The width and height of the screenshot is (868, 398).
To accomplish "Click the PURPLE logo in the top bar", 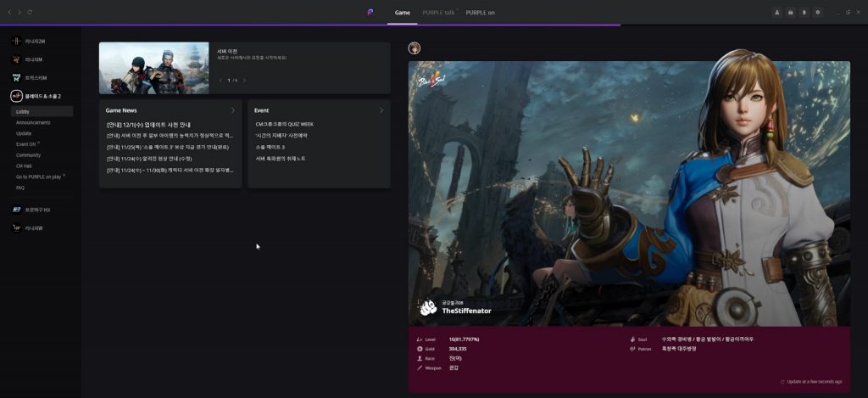I will click(x=370, y=12).
